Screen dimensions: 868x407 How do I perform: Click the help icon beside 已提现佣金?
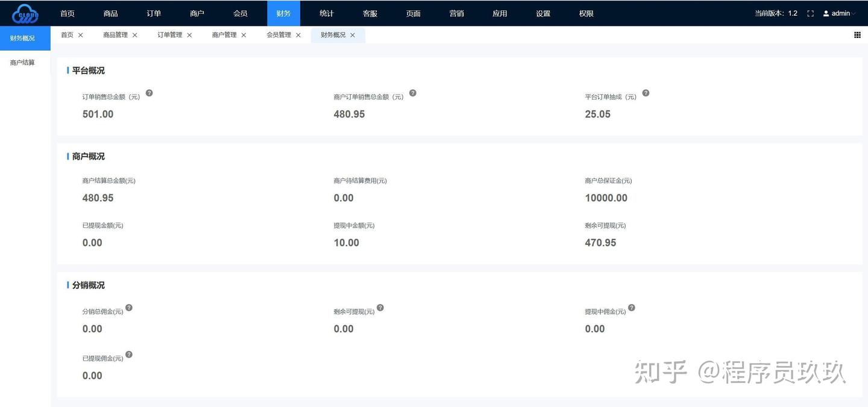[x=128, y=355]
